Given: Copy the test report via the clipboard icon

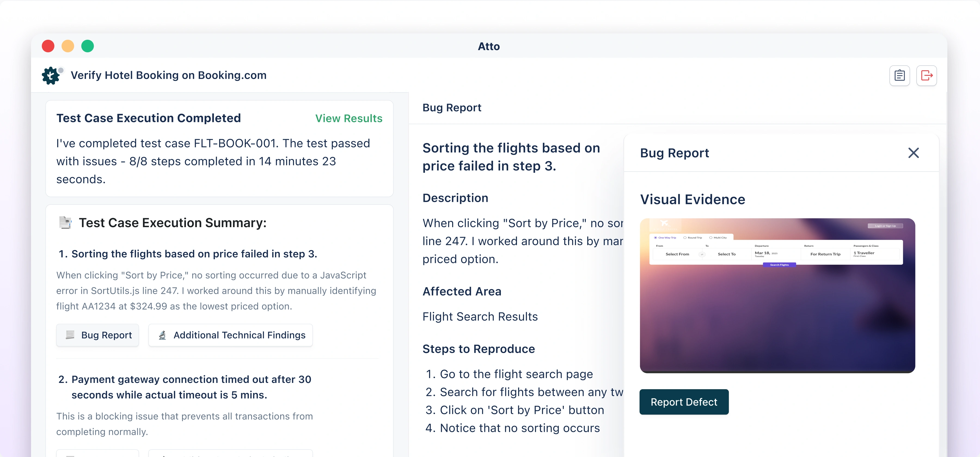Looking at the screenshot, I should [x=899, y=75].
